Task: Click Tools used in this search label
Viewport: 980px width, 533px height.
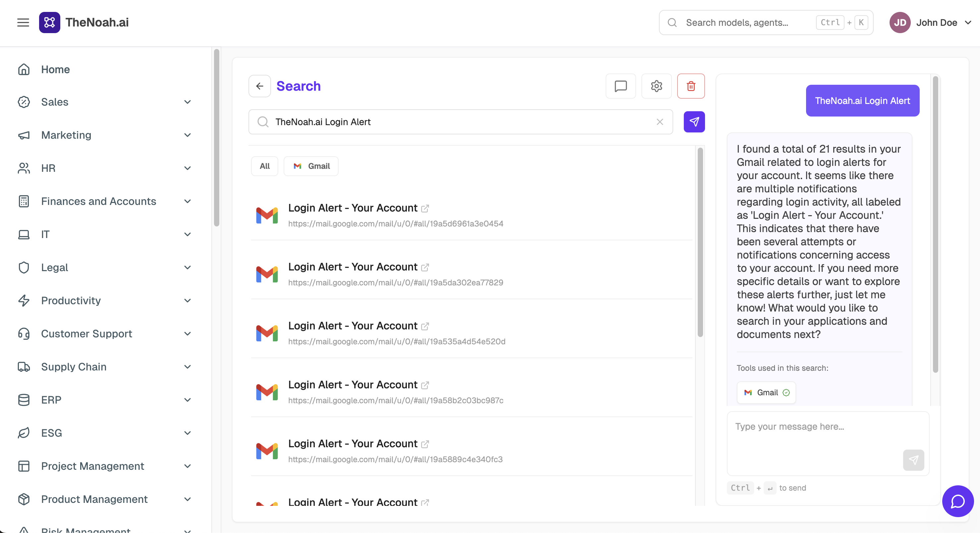Action: click(x=782, y=367)
